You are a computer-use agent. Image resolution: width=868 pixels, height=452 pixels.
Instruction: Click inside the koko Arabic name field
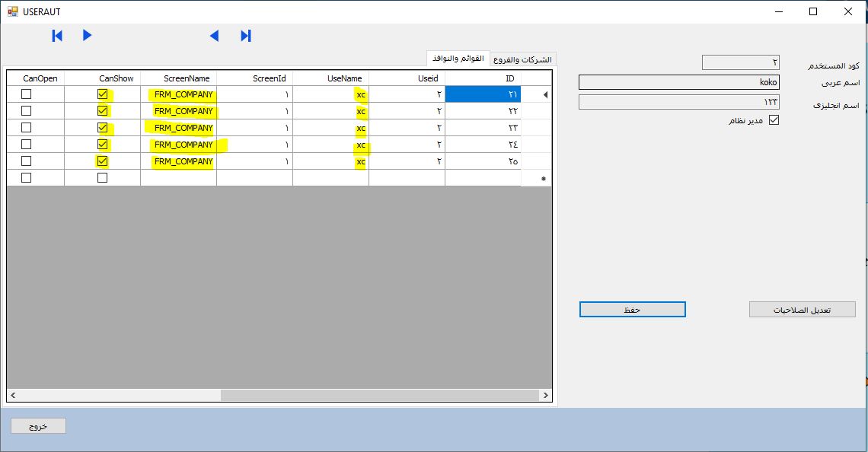(678, 81)
